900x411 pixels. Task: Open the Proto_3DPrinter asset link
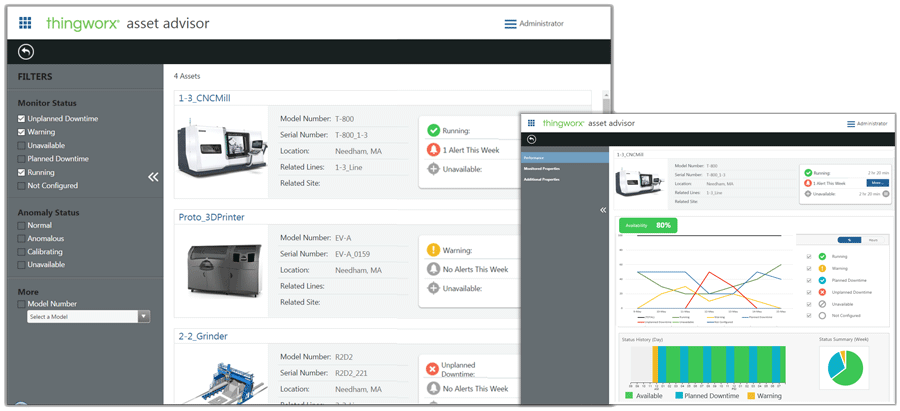(211, 217)
